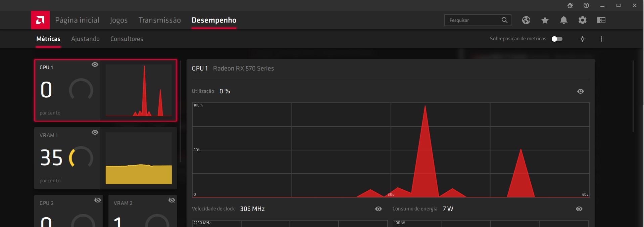The image size is (644, 227).
Task: Click the 0 % utilization value
Action: point(225,91)
